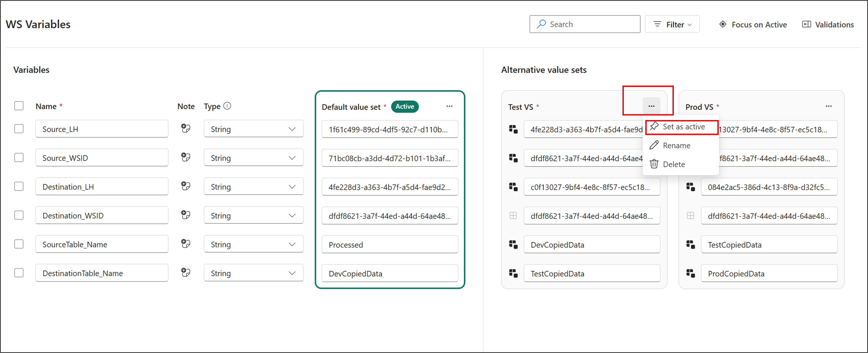Image resolution: width=868 pixels, height=353 pixels.
Task: Click the override icon beside Test VS DevCopiedData
Action: (513, 244)
